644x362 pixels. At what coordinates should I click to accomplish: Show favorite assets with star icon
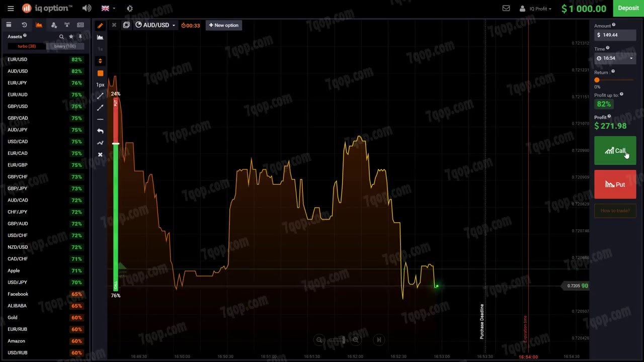pyautogui.click(x=71, y=37)
